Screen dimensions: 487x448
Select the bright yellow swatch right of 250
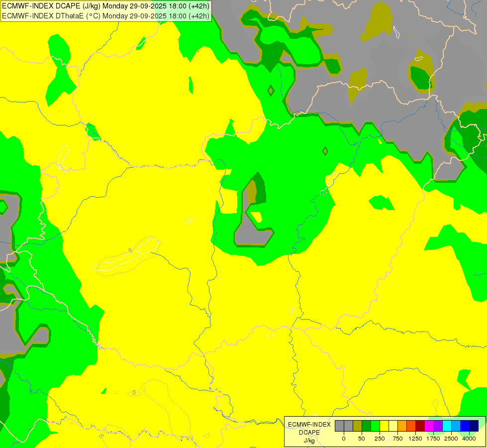tap(384, 426)
